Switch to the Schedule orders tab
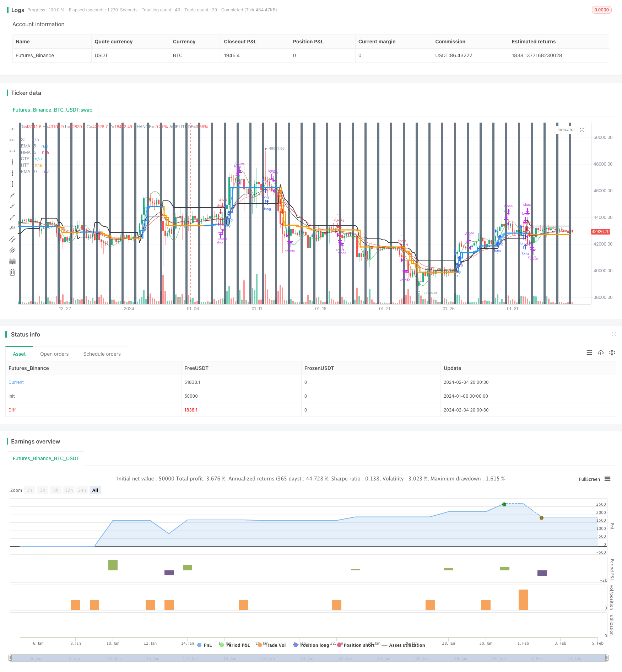Viewport: 622px width, 672px height. pyautogui.click(x=102, y=354)
